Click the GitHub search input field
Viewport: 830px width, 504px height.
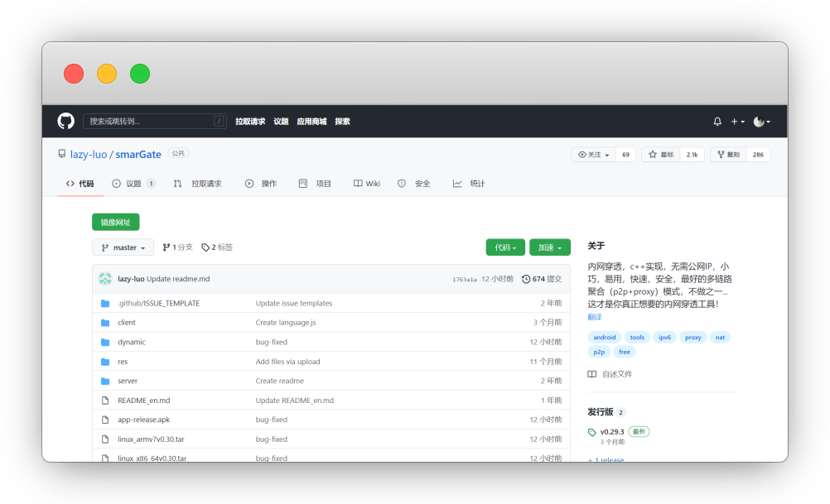(154, 121)
